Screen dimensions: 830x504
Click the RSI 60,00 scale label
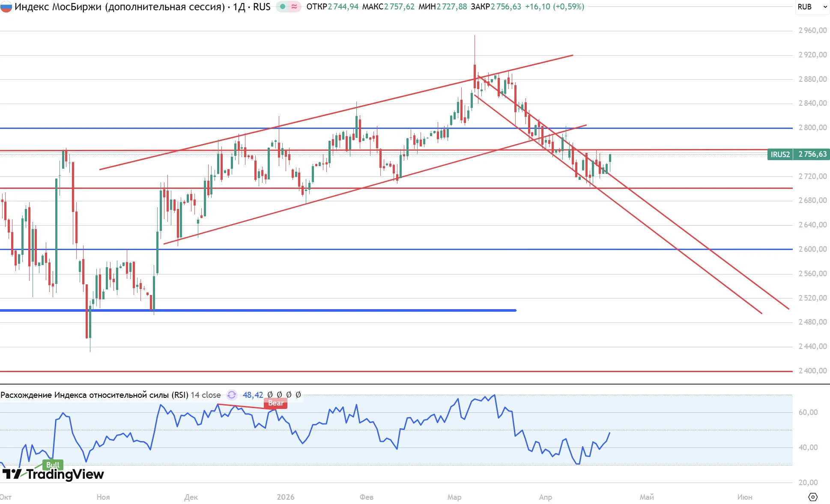(x=808, y=412)
